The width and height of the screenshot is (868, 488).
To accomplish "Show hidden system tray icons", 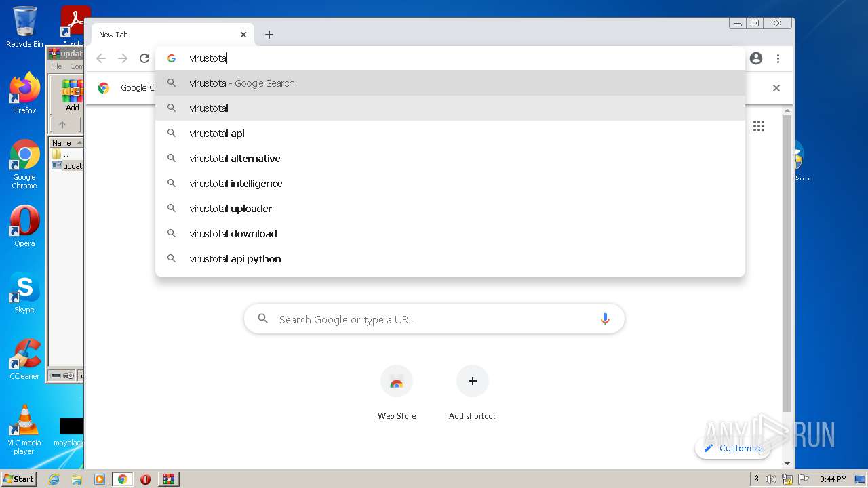I will pos(756,479).
